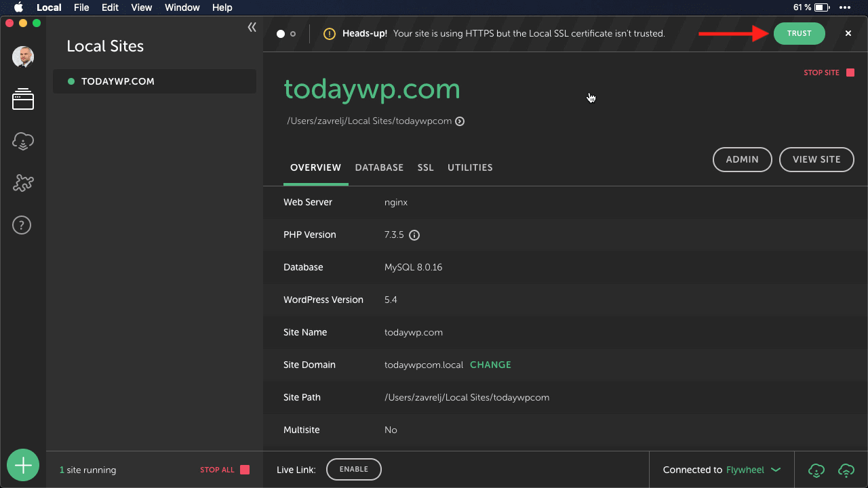868x488 pixels.
Task: Open the View menu
Action: (142, 7)
